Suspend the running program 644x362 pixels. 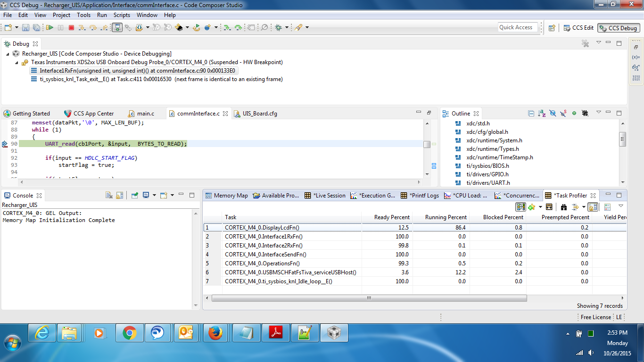coord(60,27)
